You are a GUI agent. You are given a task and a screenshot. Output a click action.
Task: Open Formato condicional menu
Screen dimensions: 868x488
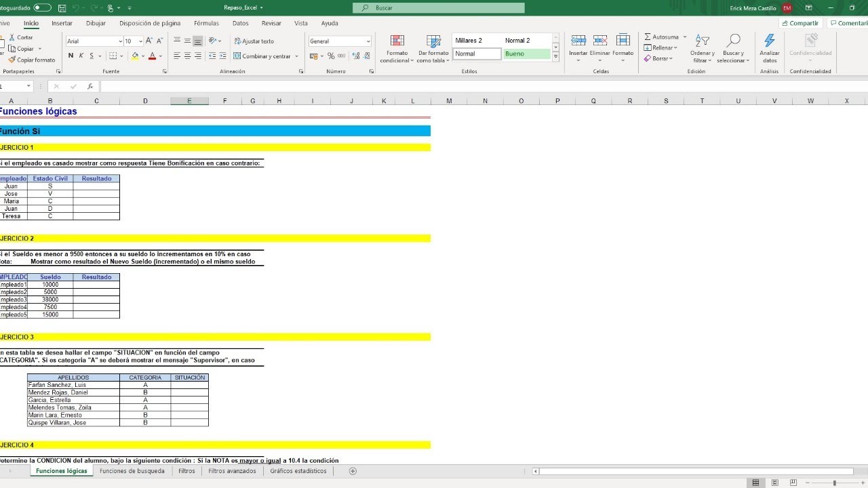[x=397, y=49]
